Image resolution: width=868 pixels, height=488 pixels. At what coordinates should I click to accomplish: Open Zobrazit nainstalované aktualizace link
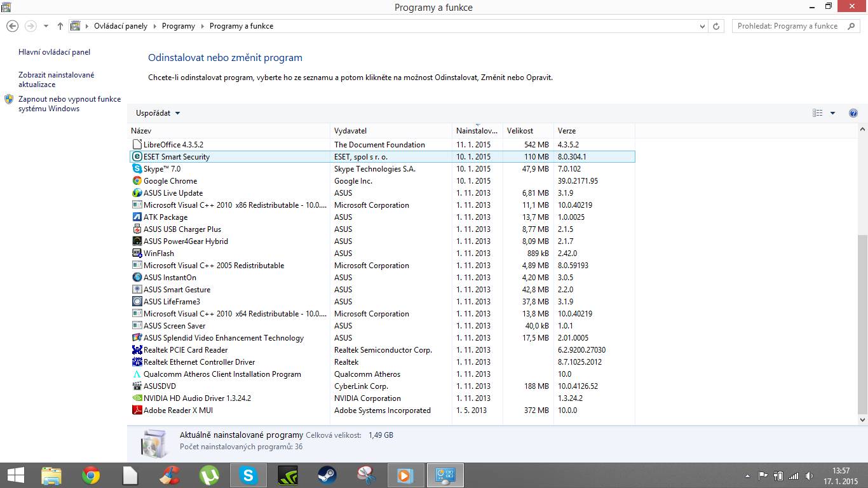coord(57,79)
